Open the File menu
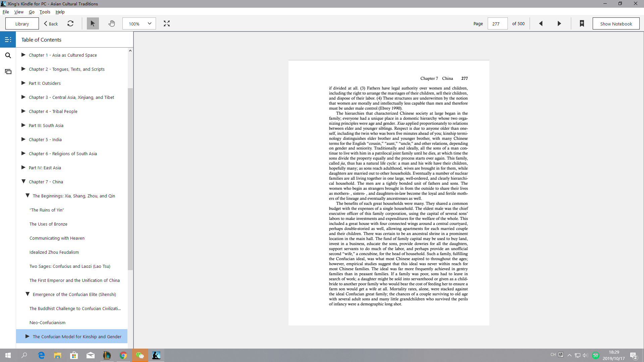Image resolution: width=644 pixels, height=362 pixels. pos(6,12)
